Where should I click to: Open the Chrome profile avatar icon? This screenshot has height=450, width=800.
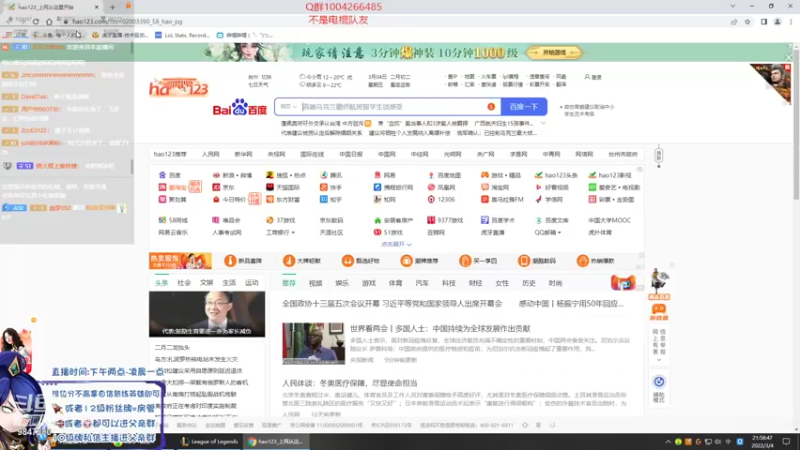pos(777,22)
